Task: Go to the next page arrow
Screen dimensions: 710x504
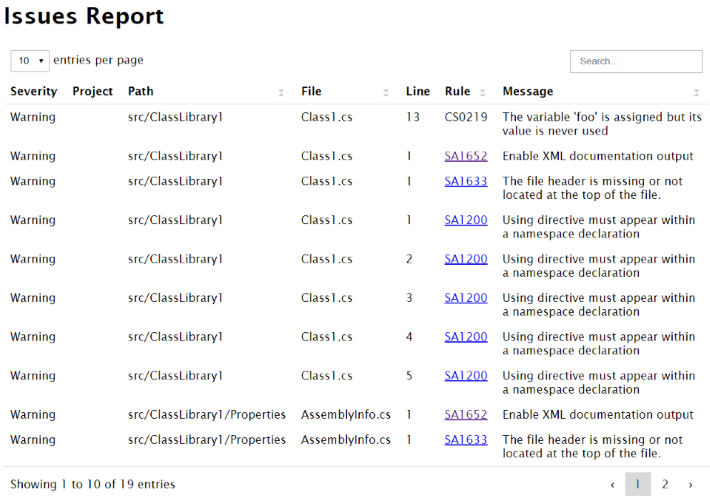Action: [690, 484]
